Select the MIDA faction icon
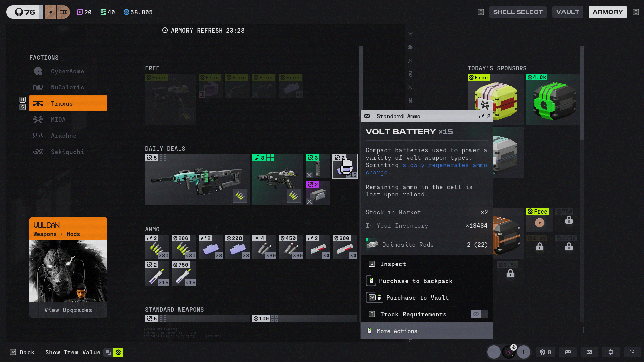 click(38, 120)
